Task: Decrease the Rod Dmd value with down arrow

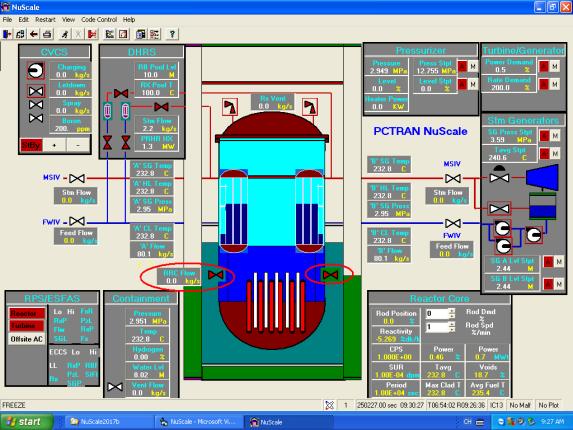Action: coord(452,316)
